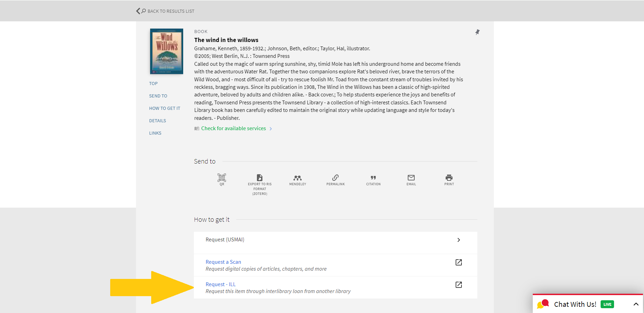Open the Wind in the Willows cover thumbnail
Screen dimensions: 644x313
pos(167,51)
